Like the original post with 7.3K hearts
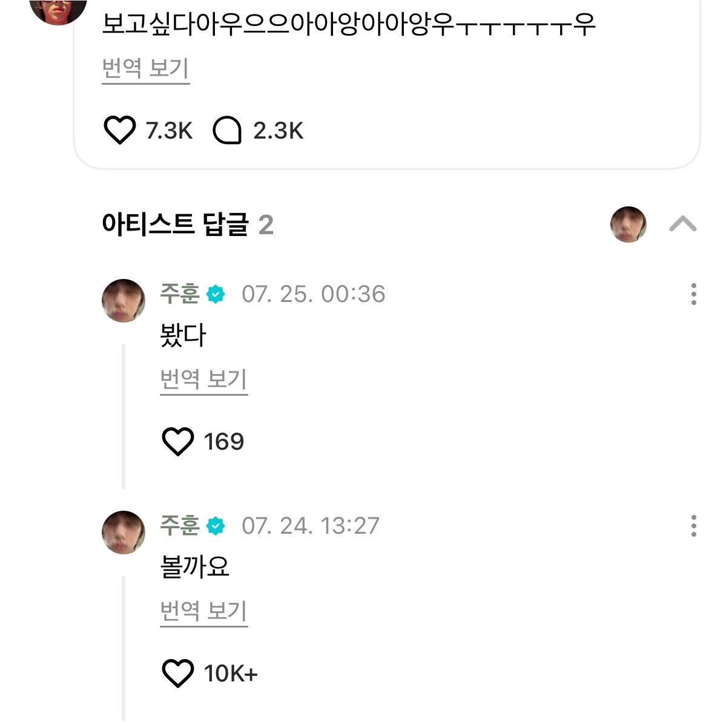726x728 pixels. tap(119, 130)
